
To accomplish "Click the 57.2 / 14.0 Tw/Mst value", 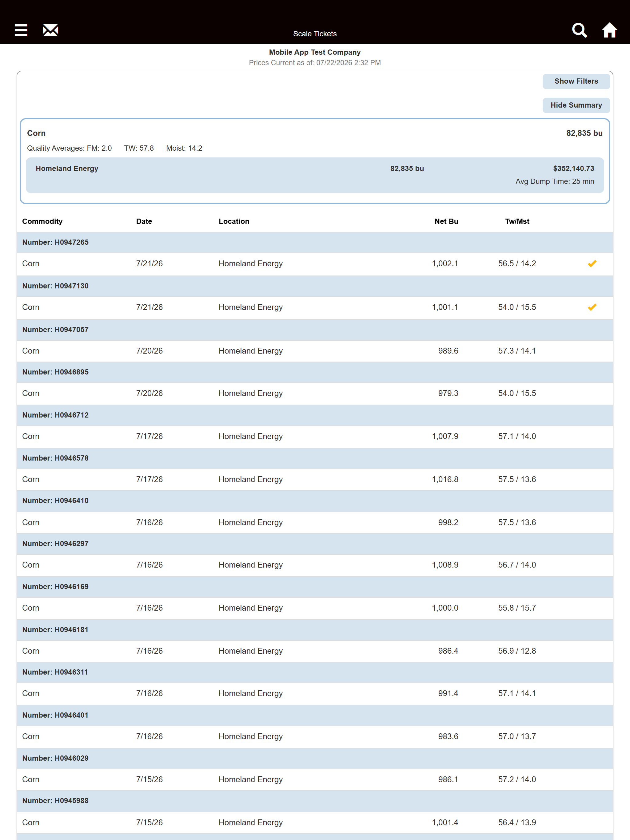I will pos(517,779).
